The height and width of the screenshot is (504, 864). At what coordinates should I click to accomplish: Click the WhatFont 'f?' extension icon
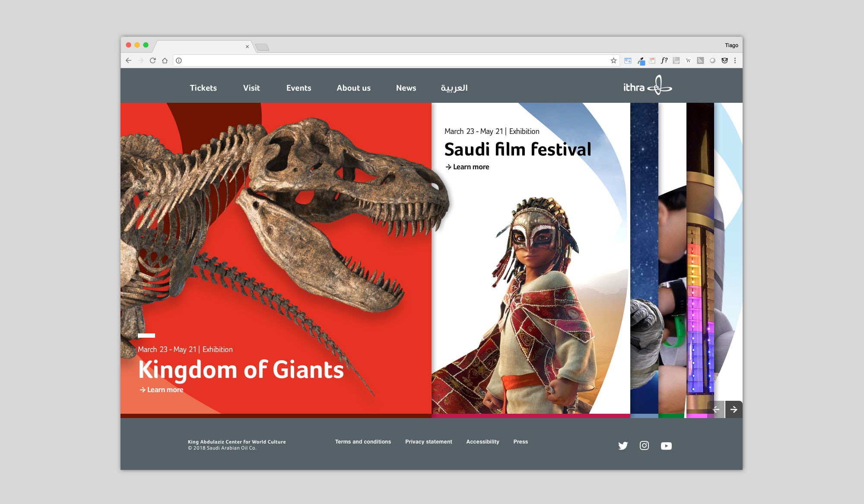coord(664,60)
